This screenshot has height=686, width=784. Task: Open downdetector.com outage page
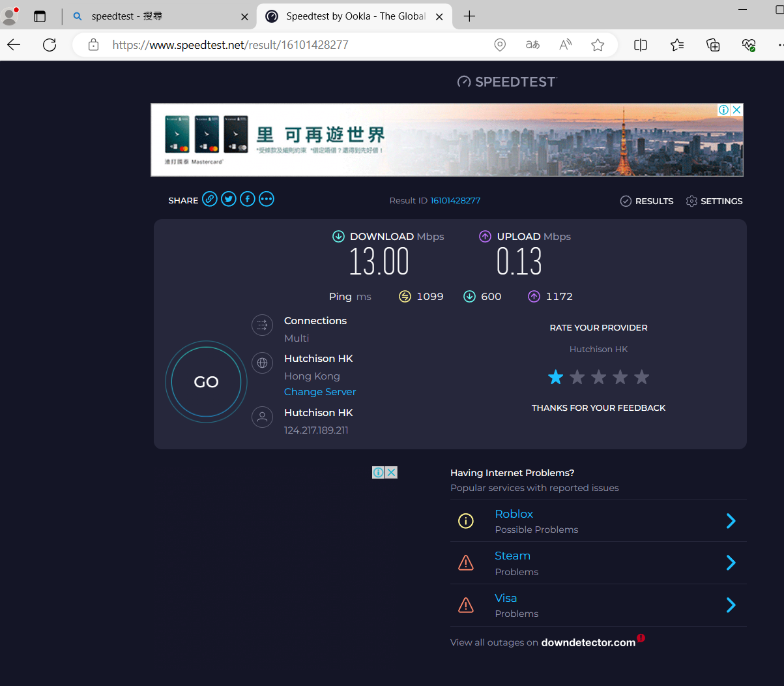587,642
